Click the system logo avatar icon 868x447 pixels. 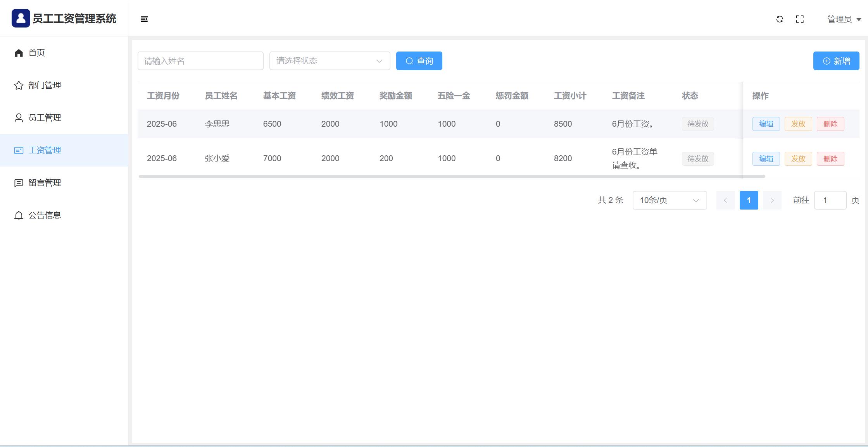click(21, 18)
